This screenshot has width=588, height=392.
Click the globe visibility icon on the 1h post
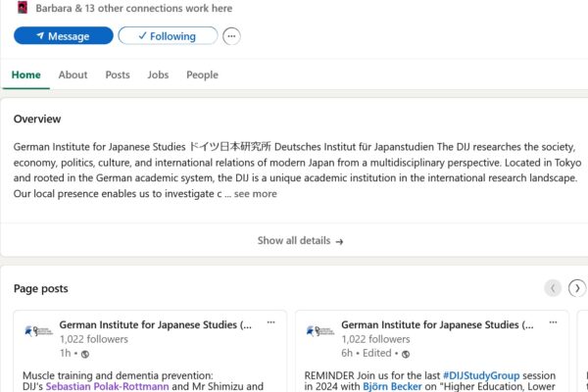tap(85, 354)
